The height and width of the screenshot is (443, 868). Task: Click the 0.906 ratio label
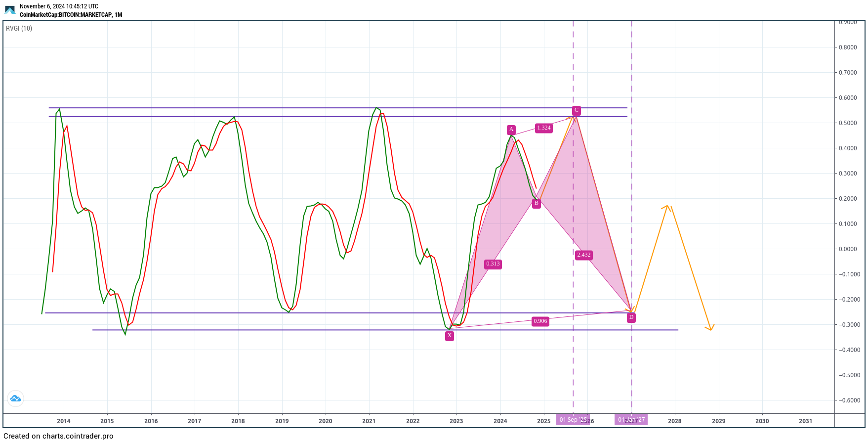tap(540, 321)
